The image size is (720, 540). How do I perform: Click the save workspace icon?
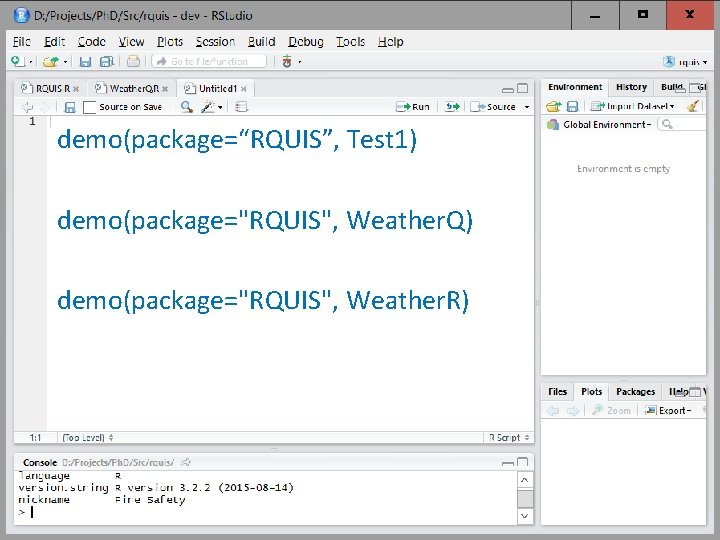click(x=572, y=107)
